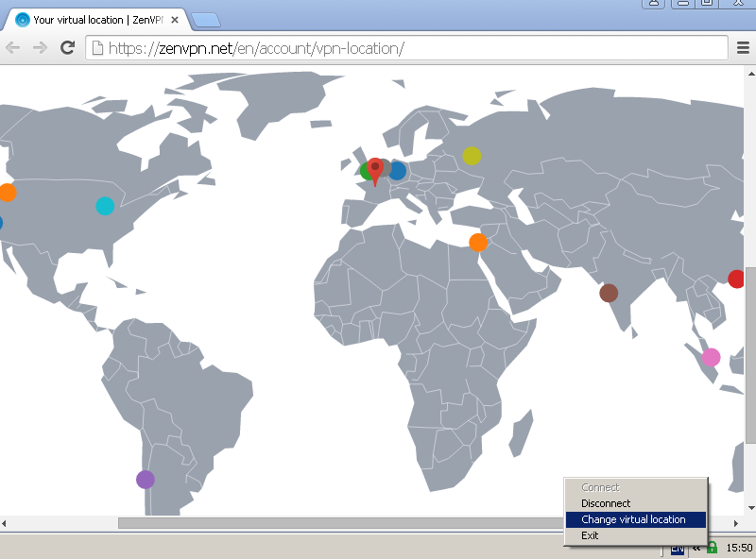Close the ZenVPN browser tab

coord(175,20)
